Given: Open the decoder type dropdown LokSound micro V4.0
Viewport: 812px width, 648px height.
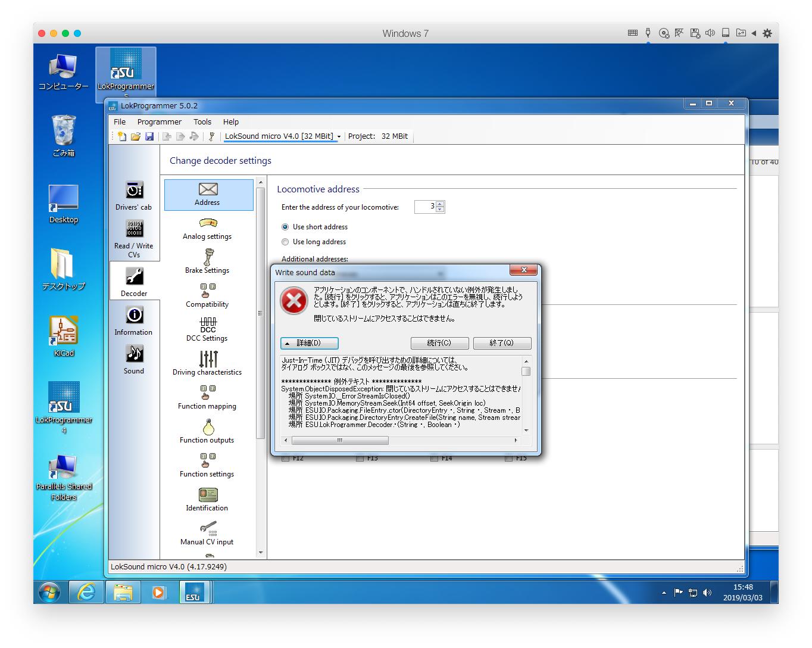Looking at the screenshot, I should [283, 136].
